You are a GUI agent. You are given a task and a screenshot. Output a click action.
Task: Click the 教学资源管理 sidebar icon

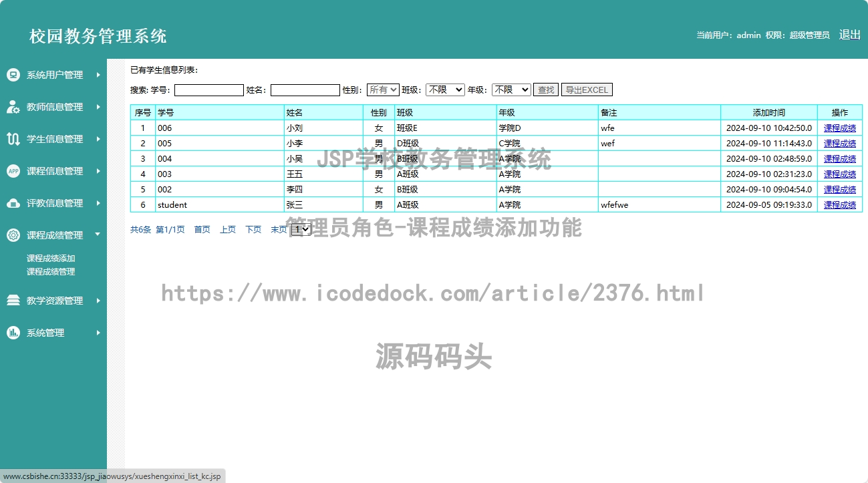click(13, 301)
